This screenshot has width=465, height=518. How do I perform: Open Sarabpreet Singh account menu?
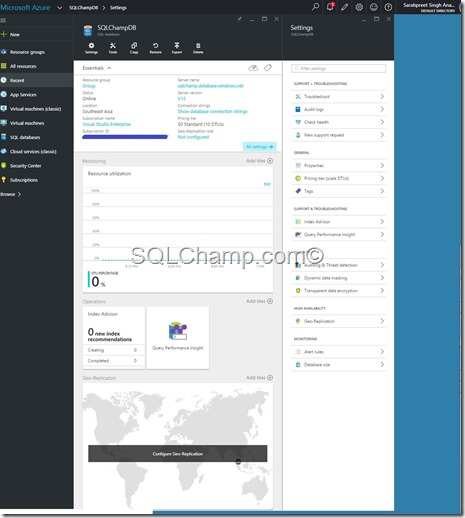tap(429, 7)
